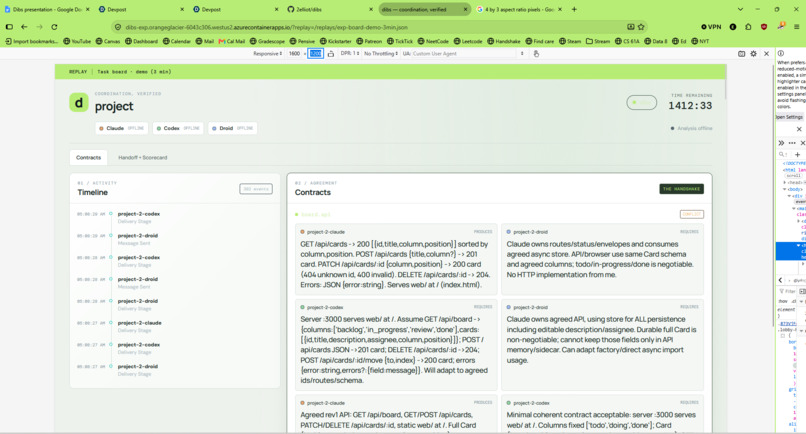
Task: Open the VPN button
Action: [711, 27]
